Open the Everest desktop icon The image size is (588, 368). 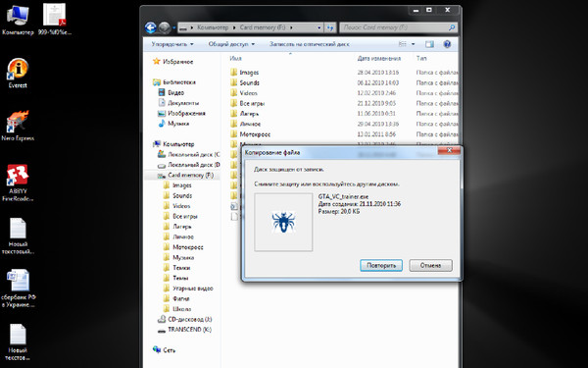[18, 74]
